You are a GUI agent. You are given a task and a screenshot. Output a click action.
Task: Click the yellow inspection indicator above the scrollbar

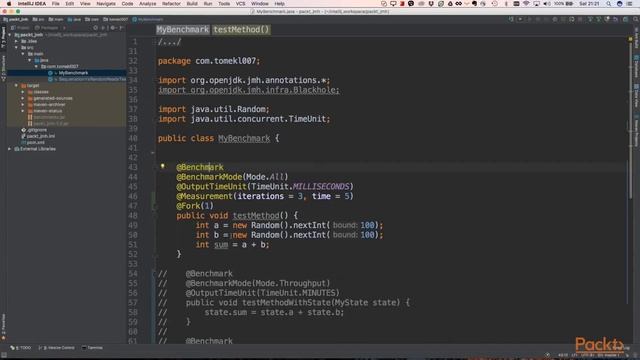(630, 39)
